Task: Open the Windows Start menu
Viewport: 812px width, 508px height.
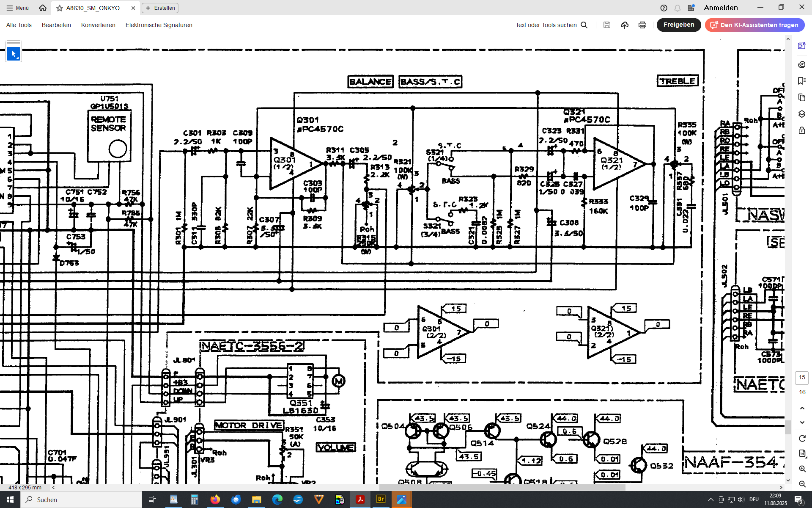Action: coord(10,500)
